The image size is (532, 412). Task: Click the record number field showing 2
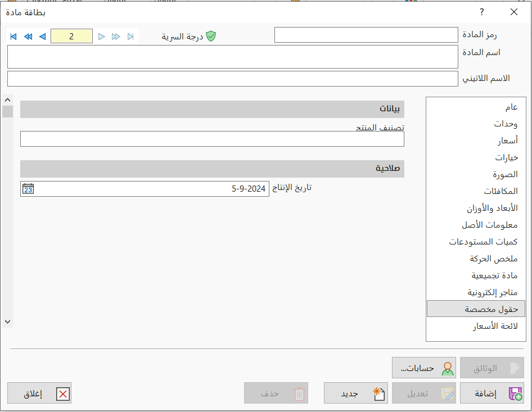point(71,36)
